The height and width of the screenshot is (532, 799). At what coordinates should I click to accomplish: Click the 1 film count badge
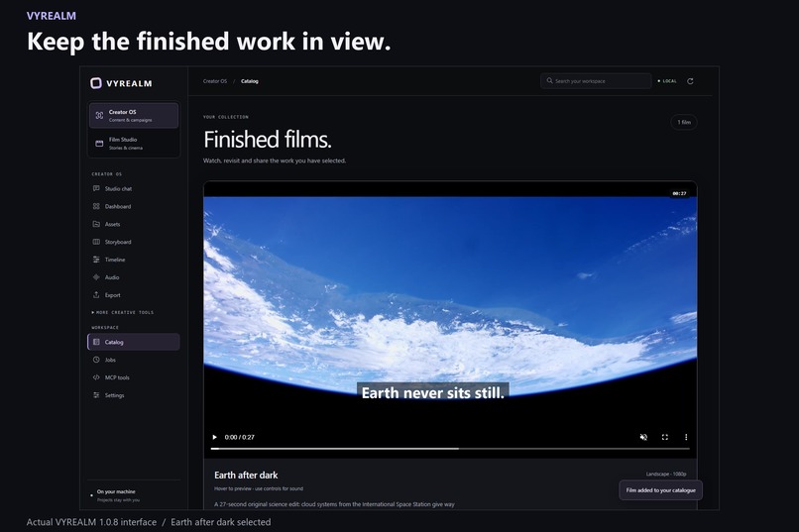click(x=684, y=122)
